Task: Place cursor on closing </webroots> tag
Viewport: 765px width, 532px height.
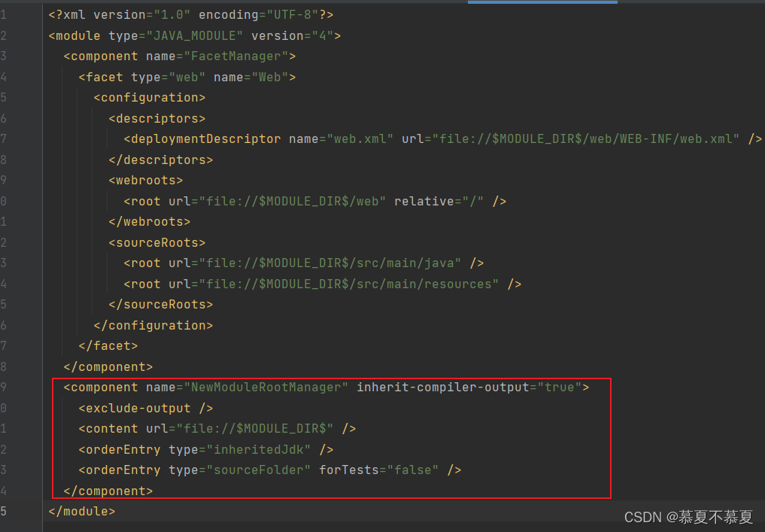Action: pyautogui.click(x=149, y=222)
